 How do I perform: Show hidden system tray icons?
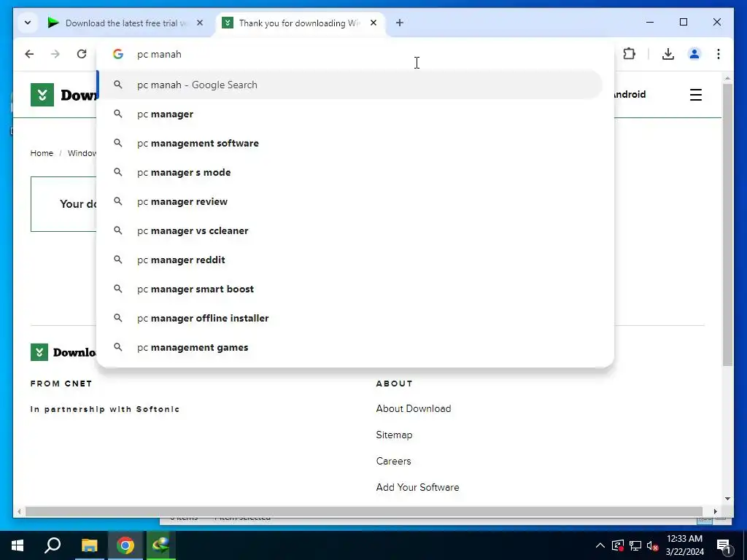pos(600,545)
